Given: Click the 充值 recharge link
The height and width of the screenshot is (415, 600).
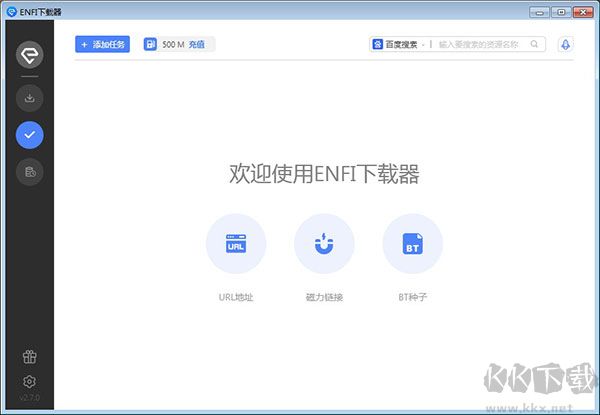Looking at the screenshot, I should click(197, 44).
